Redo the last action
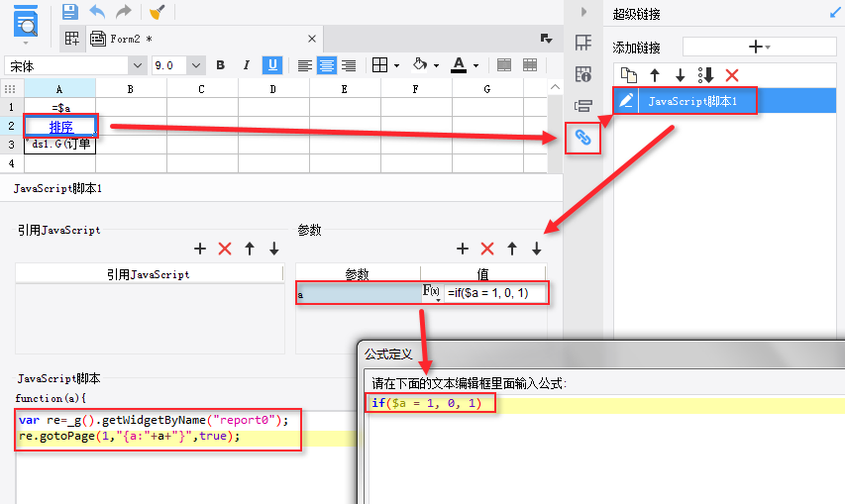The width and height of the screenshot is (845, 504). 124,11
